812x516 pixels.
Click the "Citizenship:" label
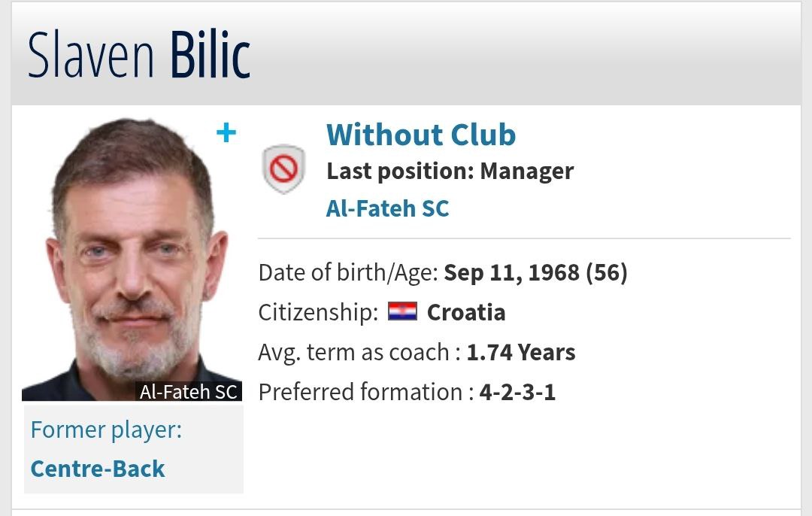[318, 312]
